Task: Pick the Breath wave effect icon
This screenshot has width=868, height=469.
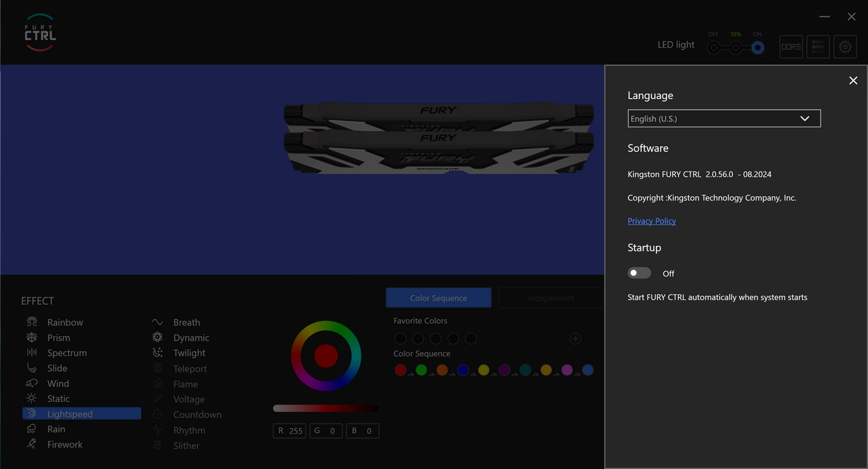Action: tap(157, 322)
